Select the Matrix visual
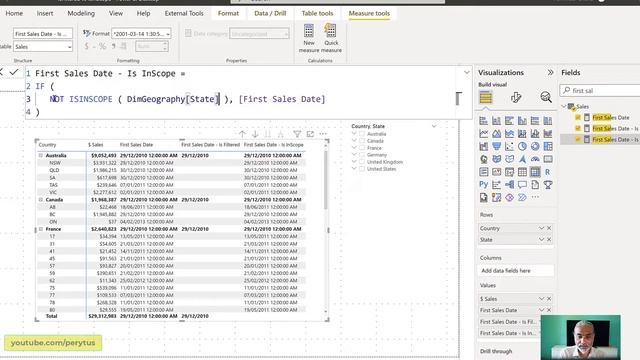 pyautogui.click(x=535, y=172)
